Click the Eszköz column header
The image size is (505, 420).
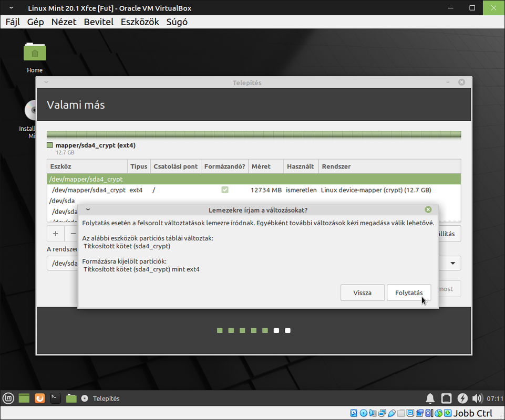pyautogui.click(x=87, y=166)
